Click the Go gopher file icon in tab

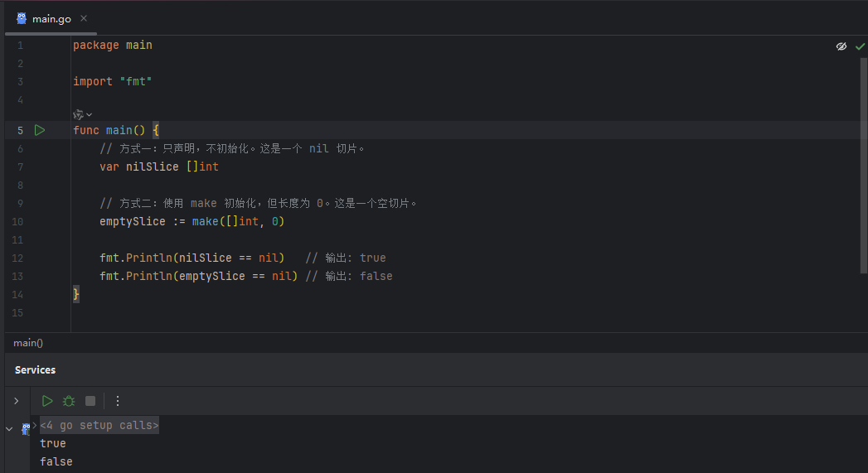[x=22, y=18]
